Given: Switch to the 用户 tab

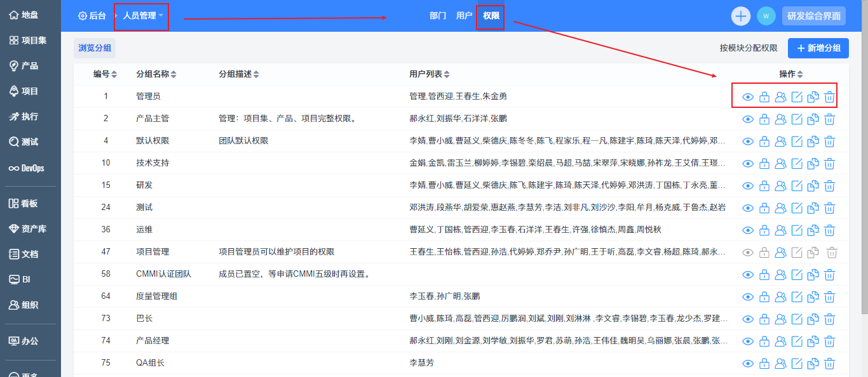Looking at the screenshot, I should pos(464,16).
